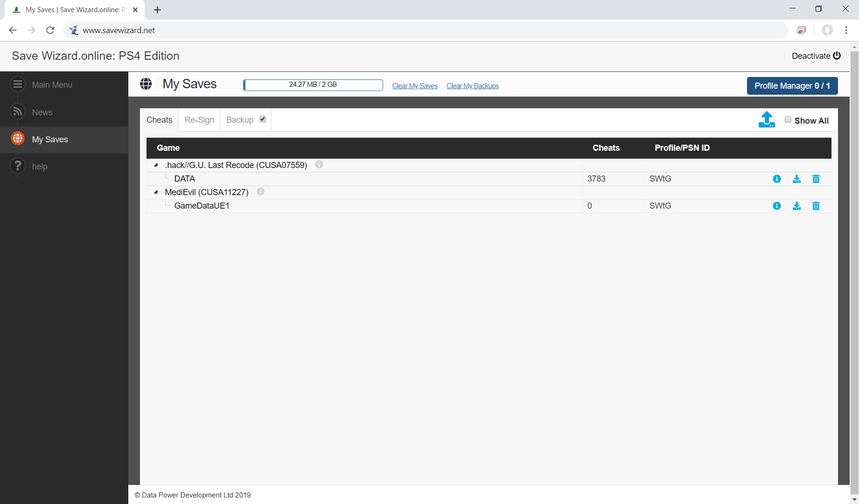Click the My Saves globe icon in sidebar

click(x=18, y=139)
